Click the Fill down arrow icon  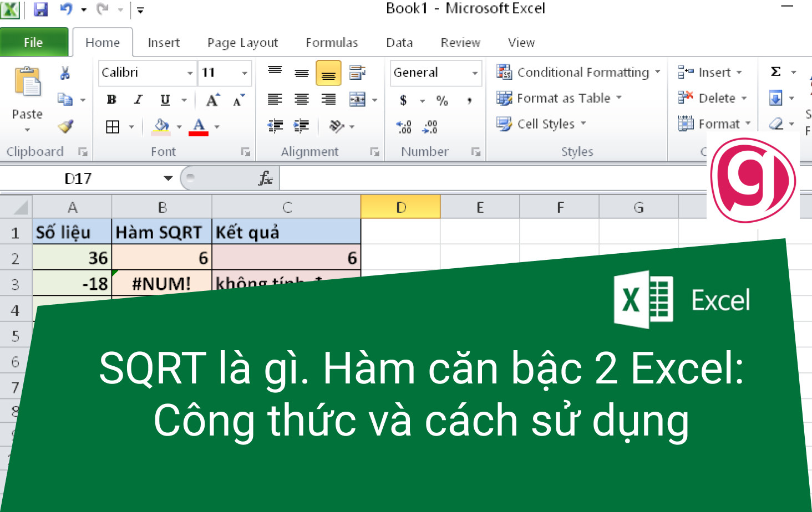click(x=776, y=99)
